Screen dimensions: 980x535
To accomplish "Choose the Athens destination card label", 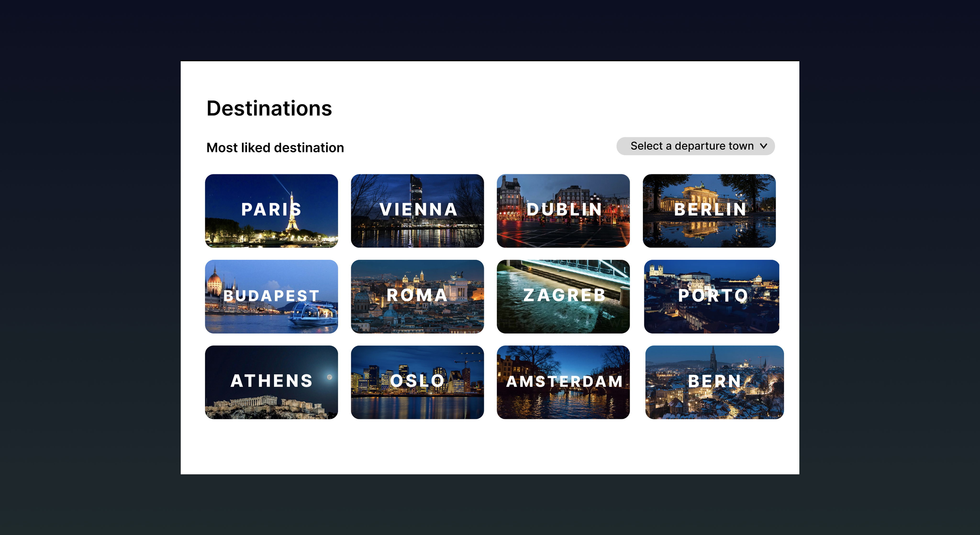I will point(271,381).
